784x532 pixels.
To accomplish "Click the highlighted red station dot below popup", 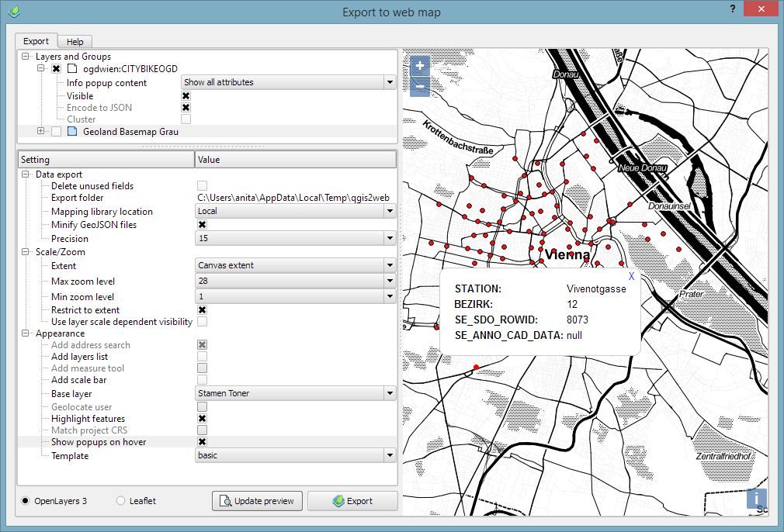I will pyautogui.click(x=476, y=367).
